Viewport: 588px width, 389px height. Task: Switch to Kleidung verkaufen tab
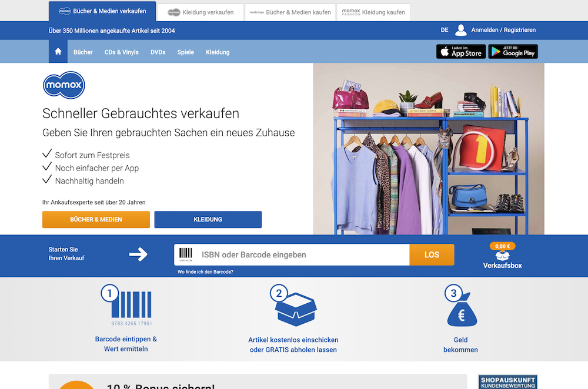click(x=201, y=12)
